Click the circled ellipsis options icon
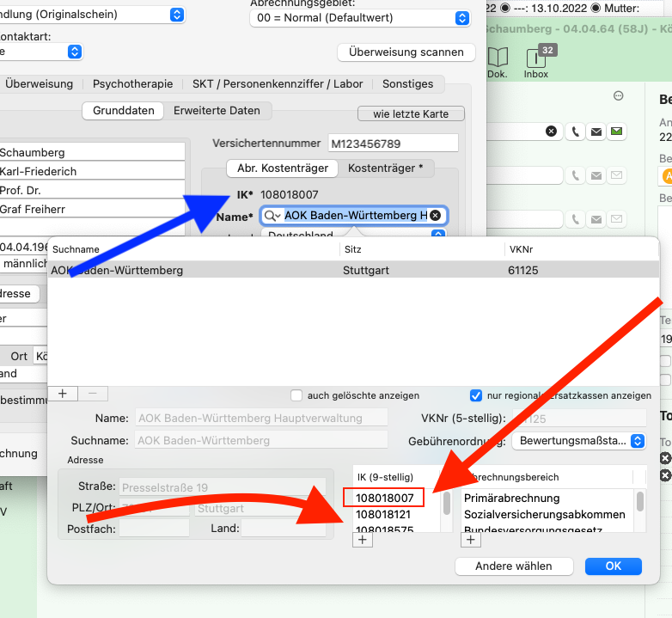 (x=618, y=95)
